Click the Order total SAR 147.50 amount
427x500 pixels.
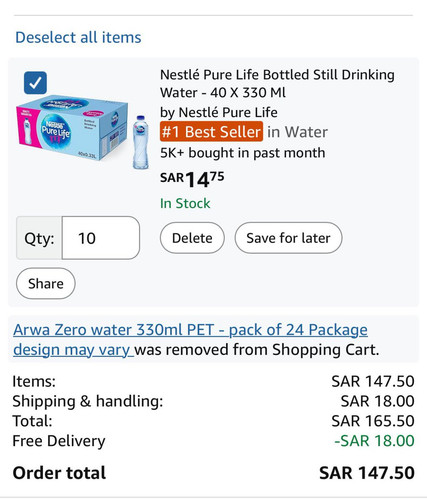(x=367, y=473)
